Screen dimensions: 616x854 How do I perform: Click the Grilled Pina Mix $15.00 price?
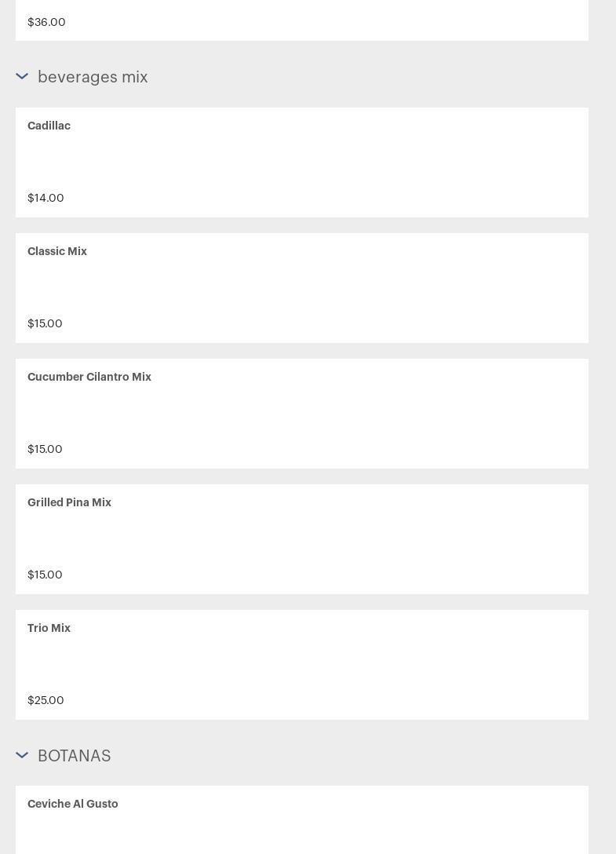tap(45, 575)
